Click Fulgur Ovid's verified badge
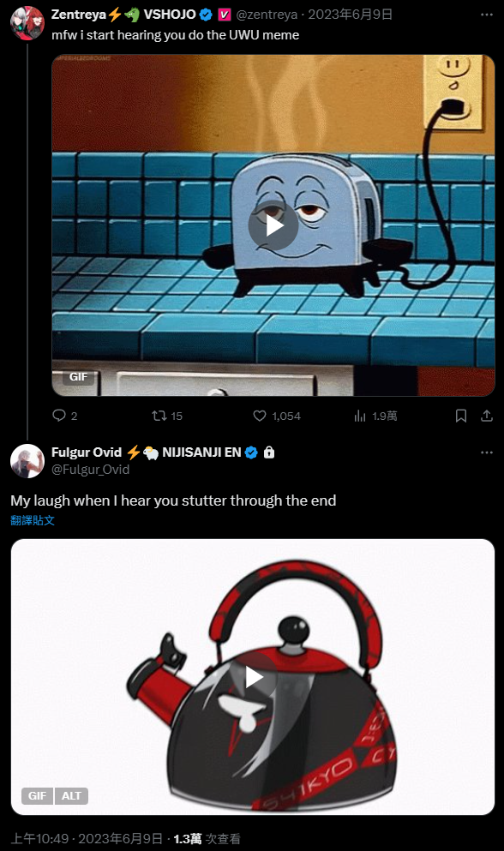The height and width of the screenshot is (851, 504). tap(251, 452)
